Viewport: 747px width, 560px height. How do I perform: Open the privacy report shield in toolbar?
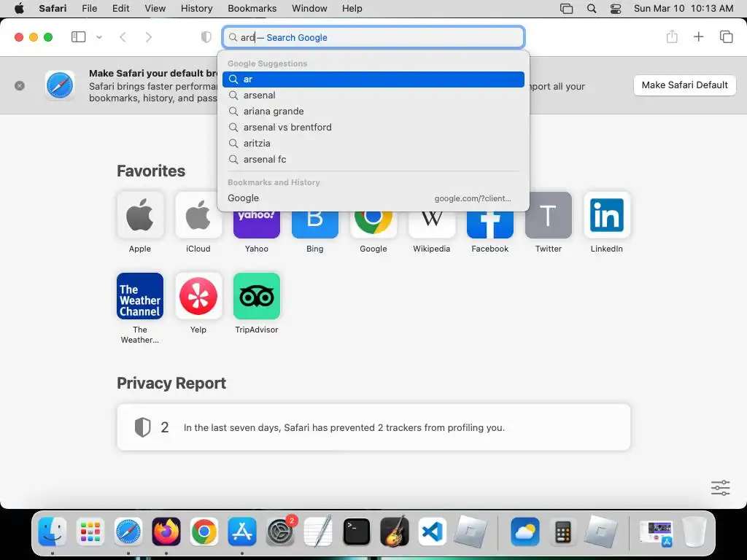click(x=206, y=37)
